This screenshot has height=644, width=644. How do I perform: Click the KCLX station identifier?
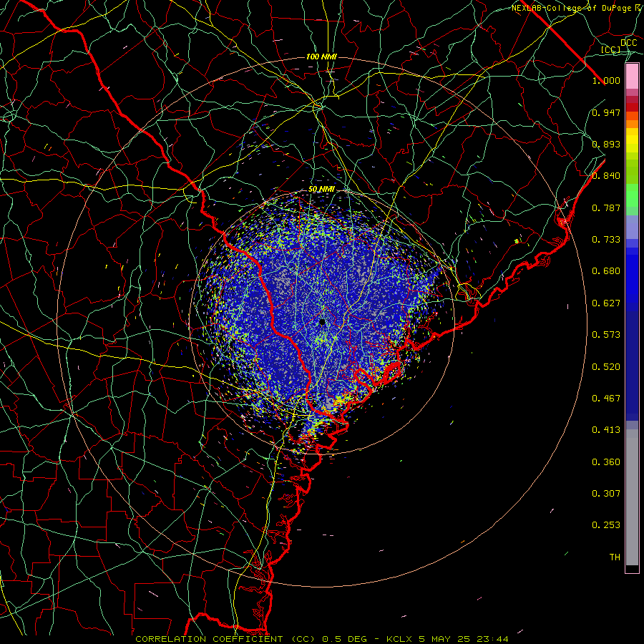click(x=399, y=639)
